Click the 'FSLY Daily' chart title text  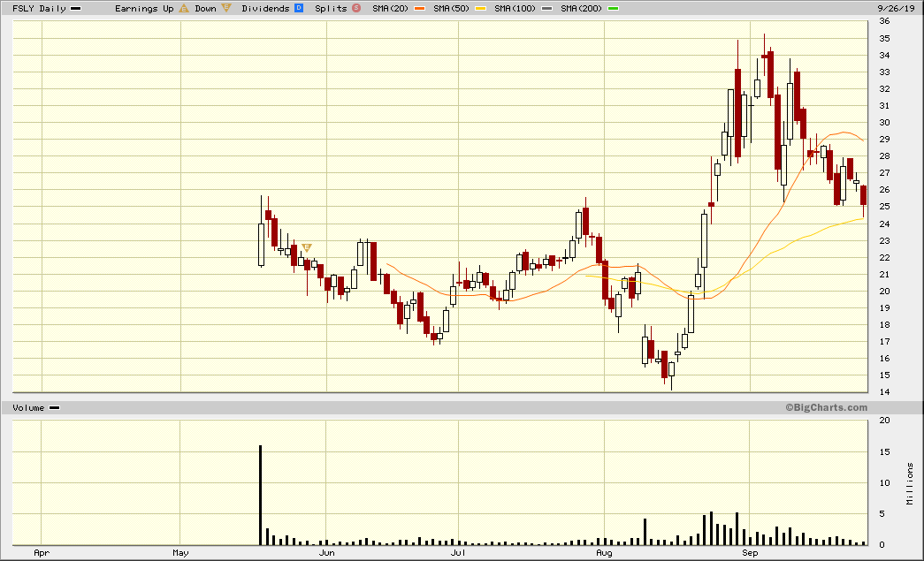39,8
